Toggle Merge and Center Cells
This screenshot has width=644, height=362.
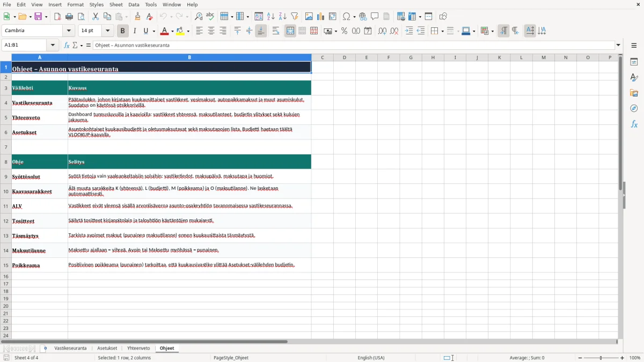tap(290, 31)
